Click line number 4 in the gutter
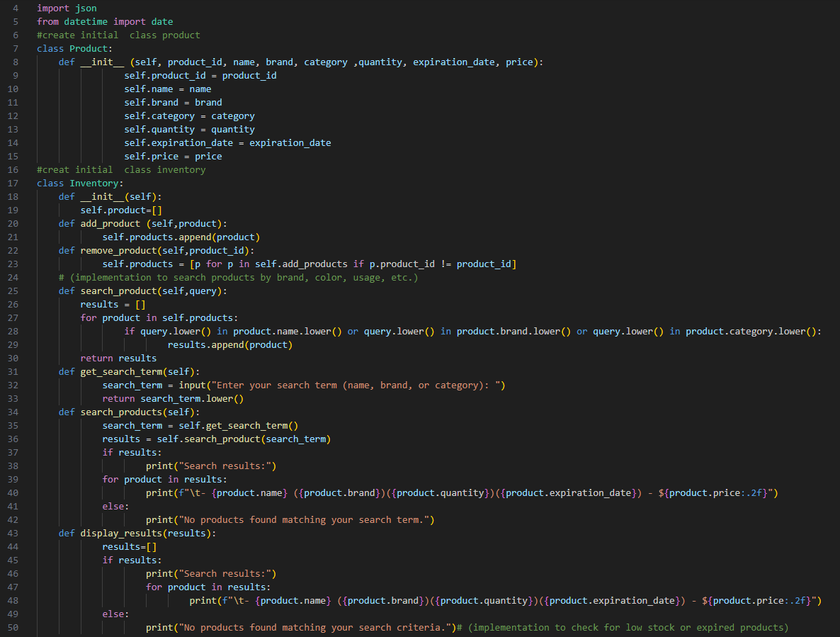The height and width of the screenshot is (637, 840). pos(15,8)
